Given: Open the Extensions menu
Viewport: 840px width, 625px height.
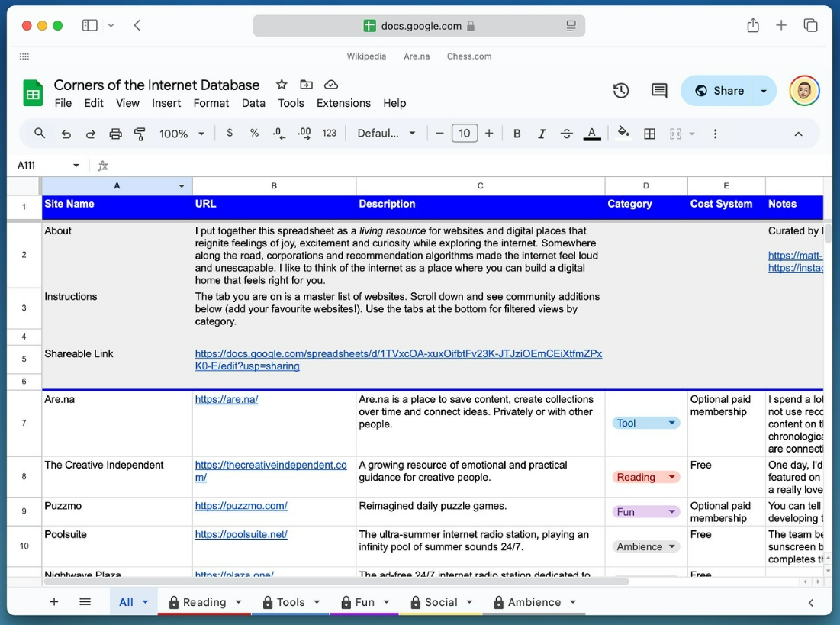Looking at the screenshot, I should (343, 103).
